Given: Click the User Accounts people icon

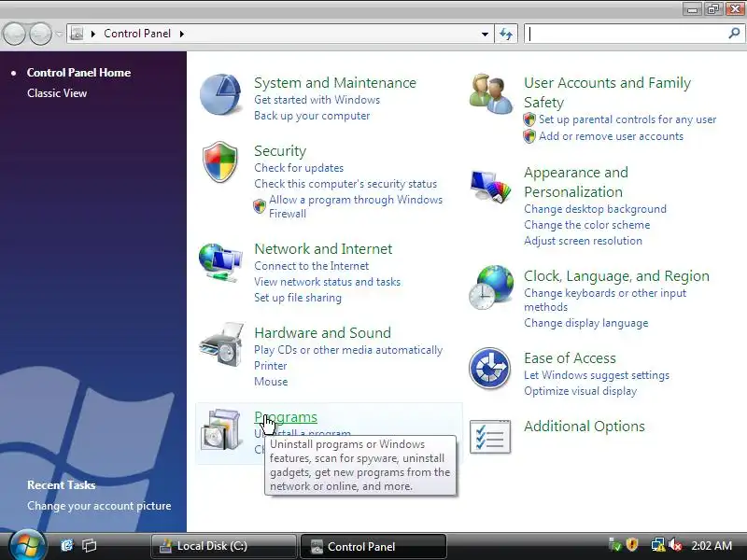Looking at the screenshot, I should click(490, 94).
